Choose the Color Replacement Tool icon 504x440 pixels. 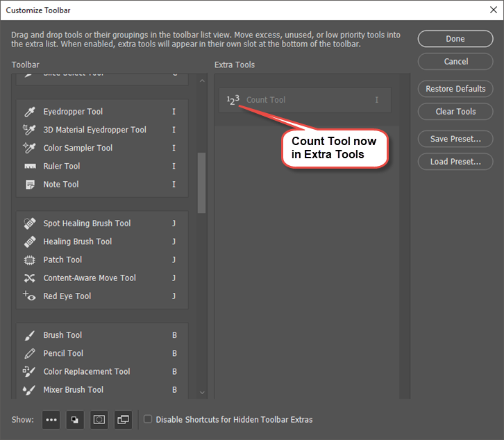(29, 371)
